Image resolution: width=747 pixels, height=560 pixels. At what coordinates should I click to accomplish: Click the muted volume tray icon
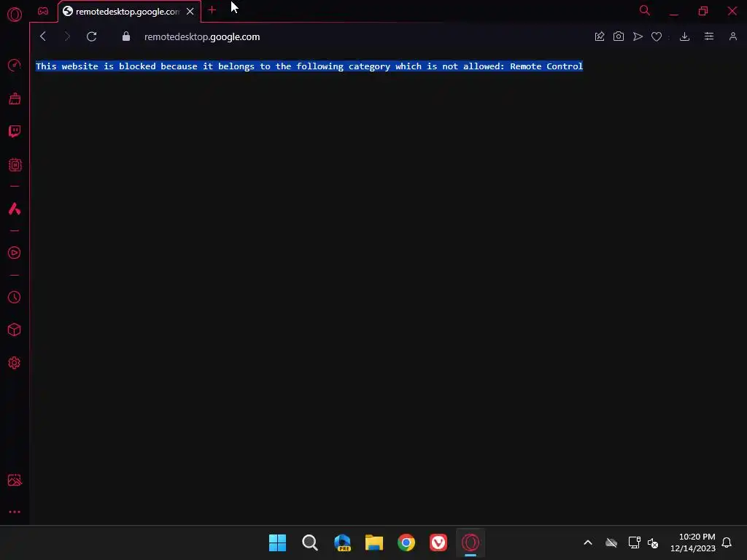(653, 542)
